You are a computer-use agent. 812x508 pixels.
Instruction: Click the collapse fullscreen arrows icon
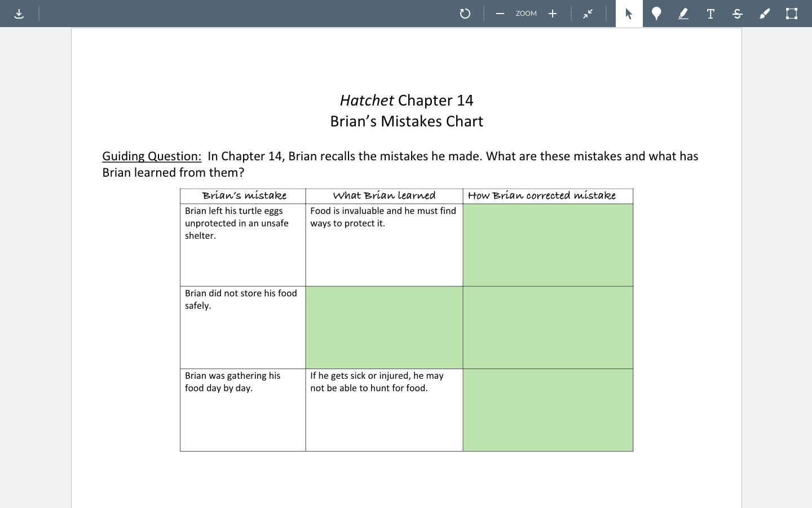[x=588, y=14]
